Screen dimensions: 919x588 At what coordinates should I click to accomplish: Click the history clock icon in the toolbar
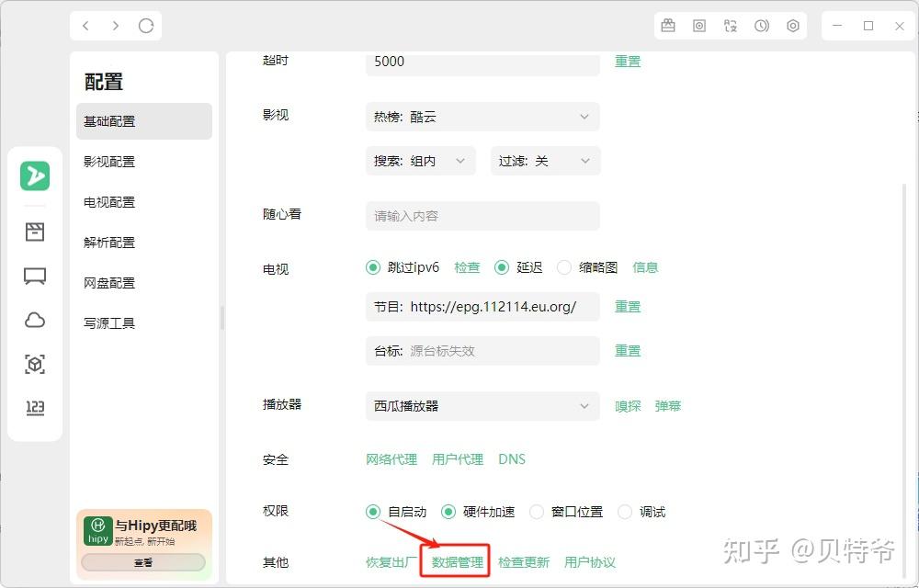click(x=762, y=26)
